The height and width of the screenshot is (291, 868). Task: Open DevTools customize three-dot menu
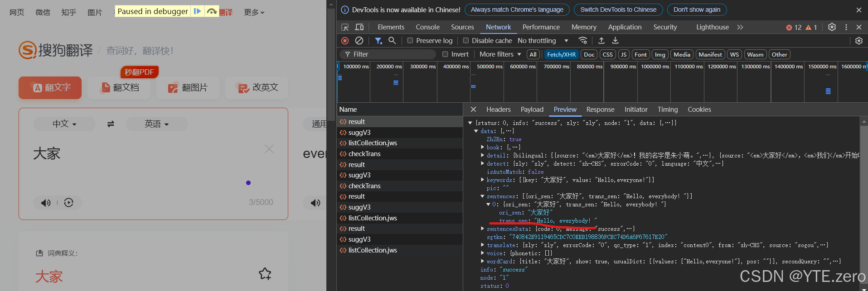(x=846, y=27)
